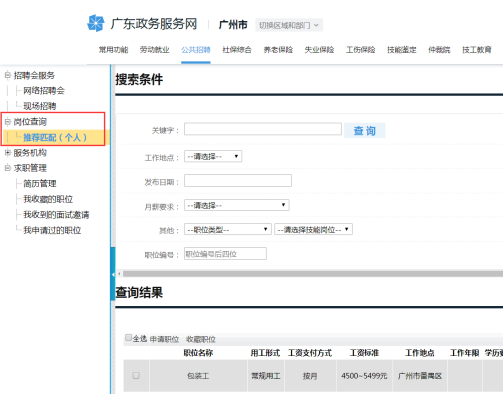This screenshot has height=394, width=504.
Task: Select 推荐匹配（个人） tree item
Action: [x=55, y=137]
